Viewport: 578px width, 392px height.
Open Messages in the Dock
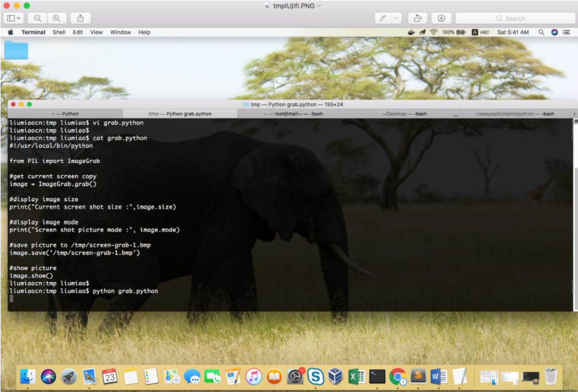[x=192, y=376]
